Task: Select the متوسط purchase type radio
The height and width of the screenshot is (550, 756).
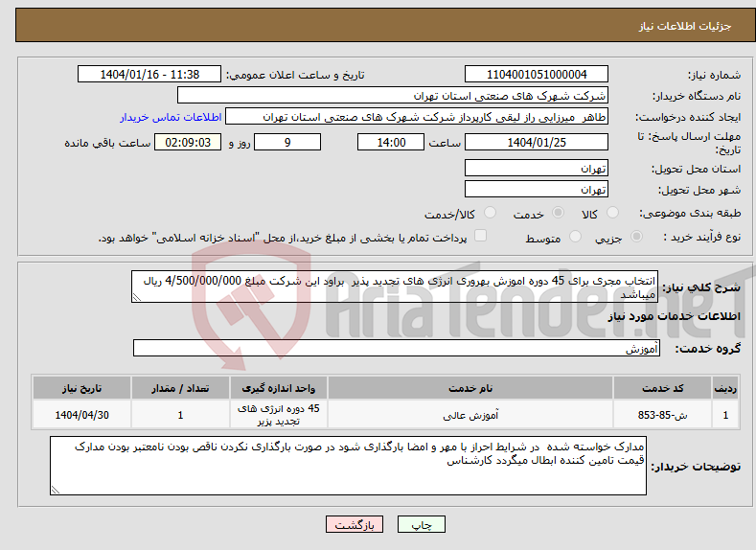Action: pos(575,237)
